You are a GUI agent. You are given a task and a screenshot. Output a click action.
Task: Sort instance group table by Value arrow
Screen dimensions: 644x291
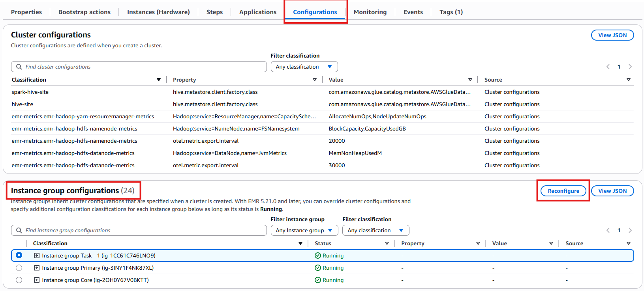pyautogui.click(x=551, y=243)
